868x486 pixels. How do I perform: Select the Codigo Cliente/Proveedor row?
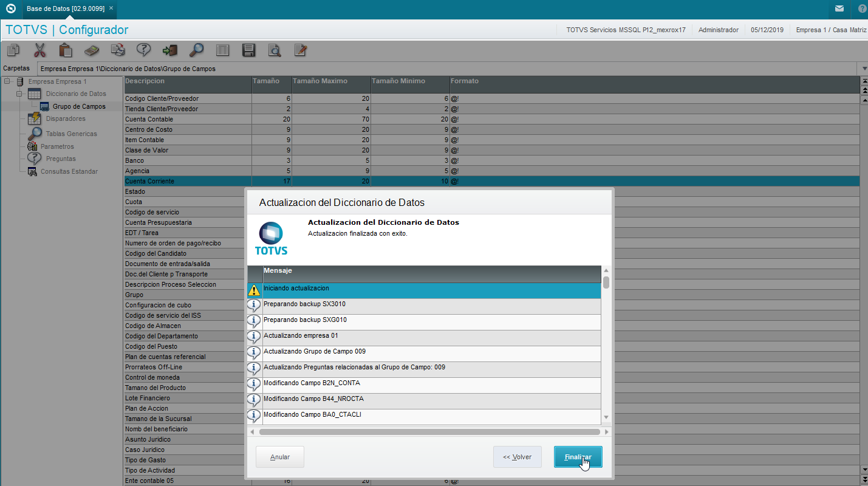tap(492, 98)
